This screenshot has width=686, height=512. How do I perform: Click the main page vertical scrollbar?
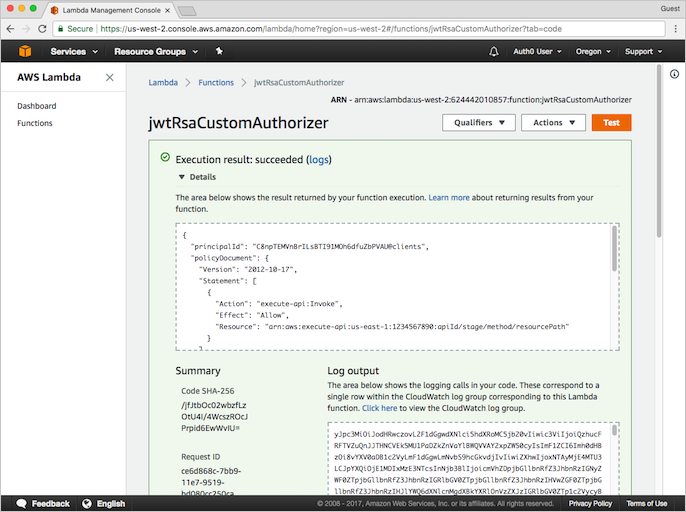click(659, 151)
